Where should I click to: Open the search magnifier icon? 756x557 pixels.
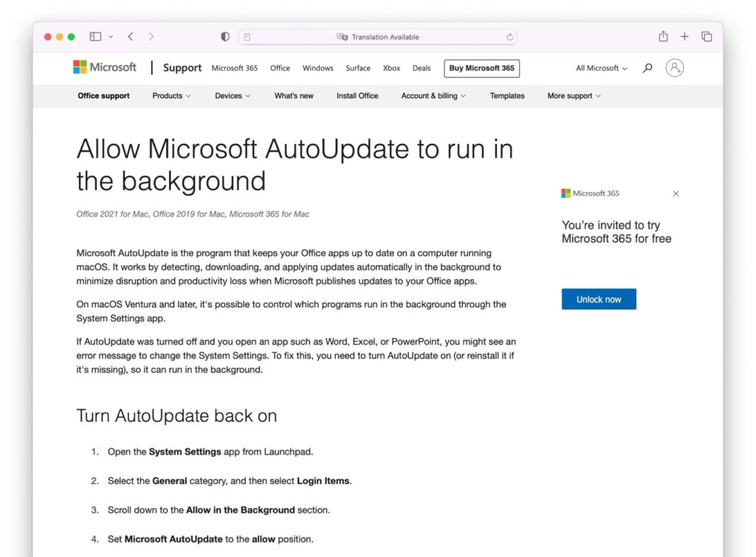[x=647, y=68]
